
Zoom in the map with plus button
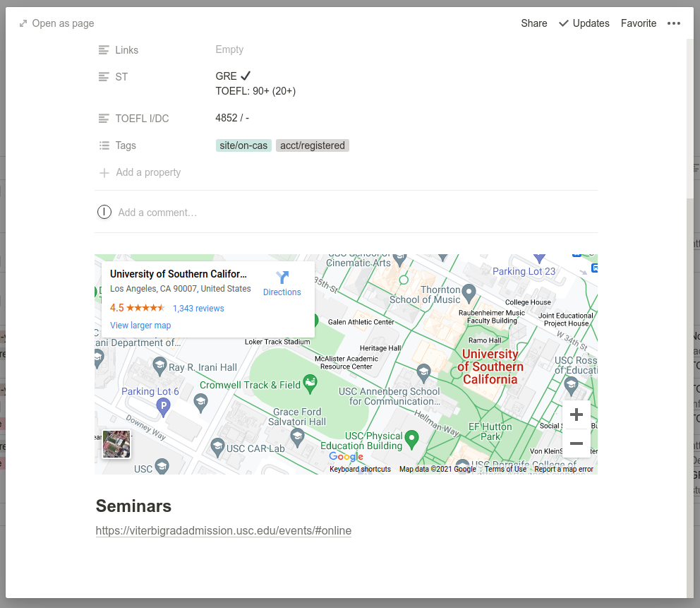tap(576, 415)
